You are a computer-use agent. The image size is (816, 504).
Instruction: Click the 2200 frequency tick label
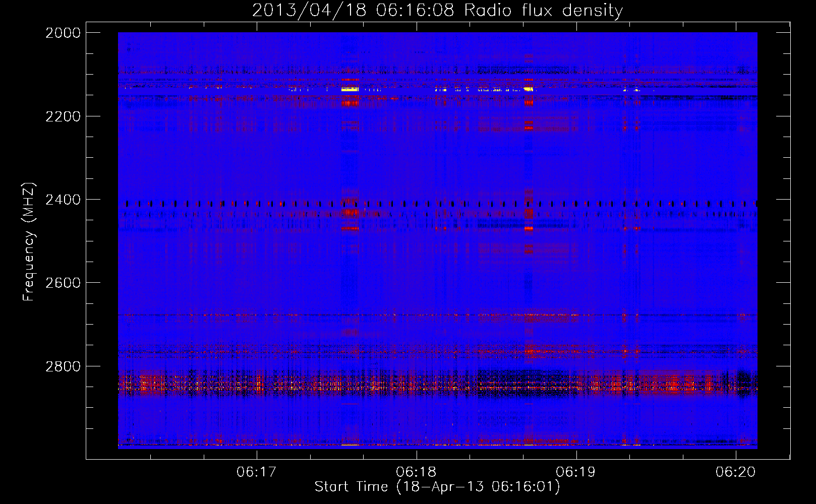pos(63,116)
